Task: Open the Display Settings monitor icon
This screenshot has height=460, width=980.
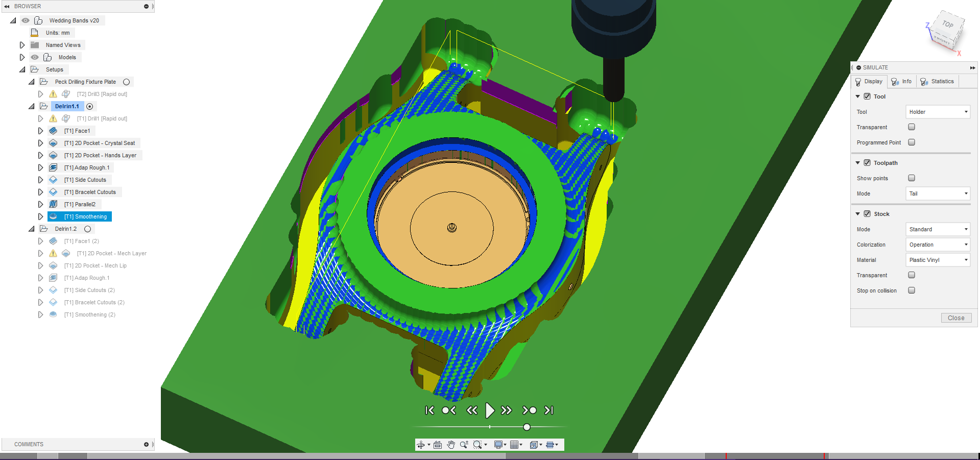Action: [499, 445]
